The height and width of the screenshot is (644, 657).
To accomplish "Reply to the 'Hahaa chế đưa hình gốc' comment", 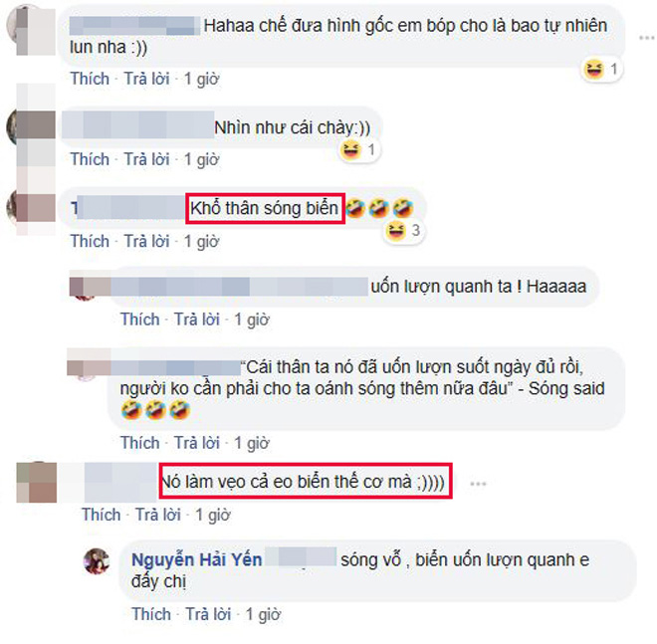I will 146,79.
